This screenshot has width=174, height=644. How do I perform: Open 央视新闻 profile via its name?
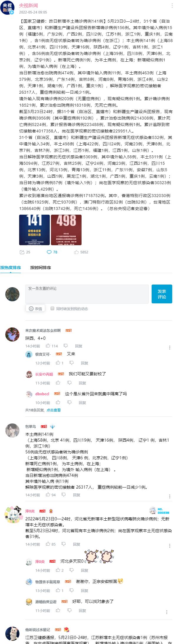pos(29,6)
